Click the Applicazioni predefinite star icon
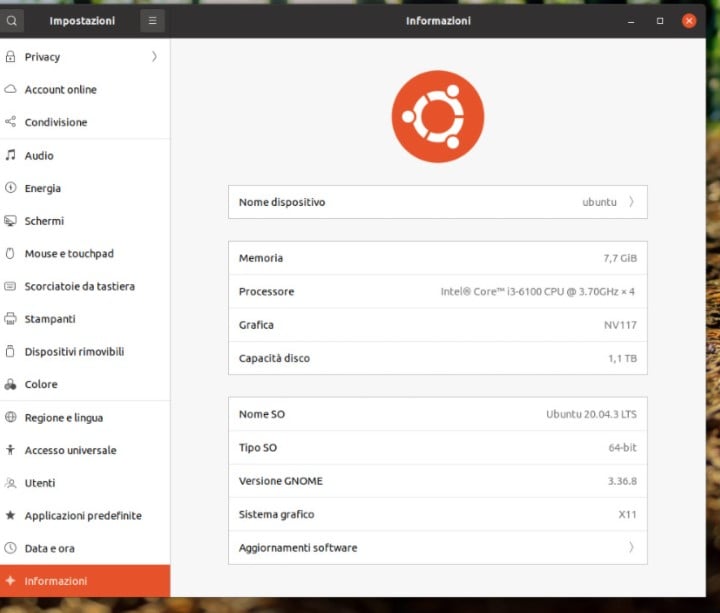720x613 pixels. click(x=10, y=515)
